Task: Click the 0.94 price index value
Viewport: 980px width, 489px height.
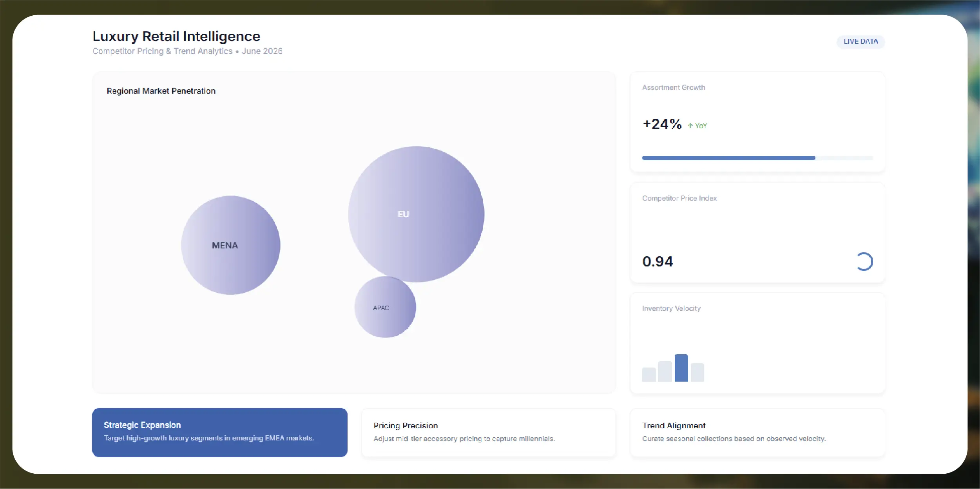Action: point(658,262)
